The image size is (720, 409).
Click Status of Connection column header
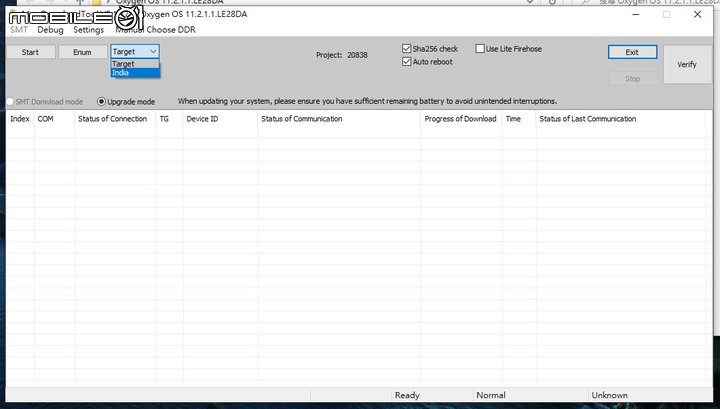click(x=115, y=119)
